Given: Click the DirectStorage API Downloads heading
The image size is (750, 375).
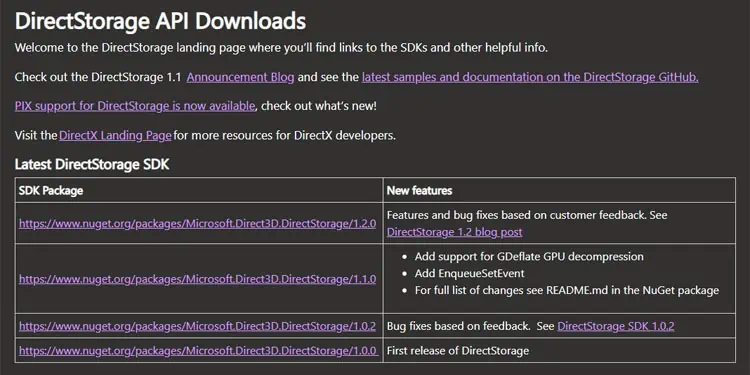Looking at the screenshot, I should tap(160, 22).
